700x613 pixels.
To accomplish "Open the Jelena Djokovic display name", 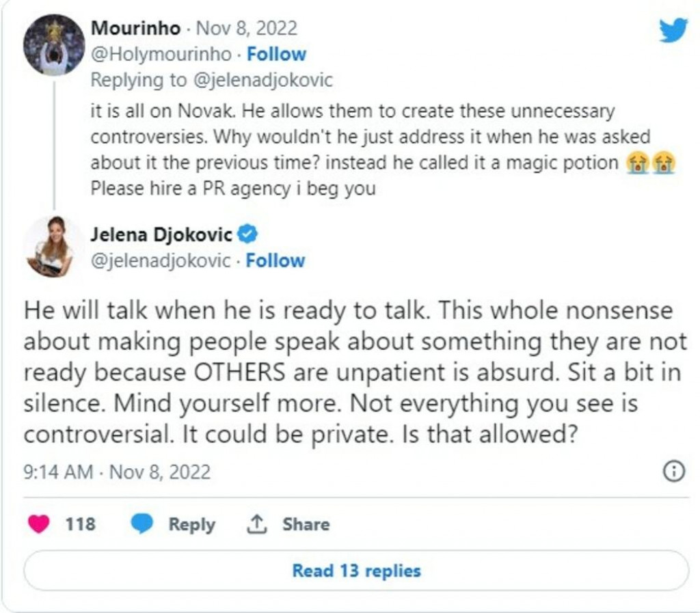I will [x=161, y=235].
